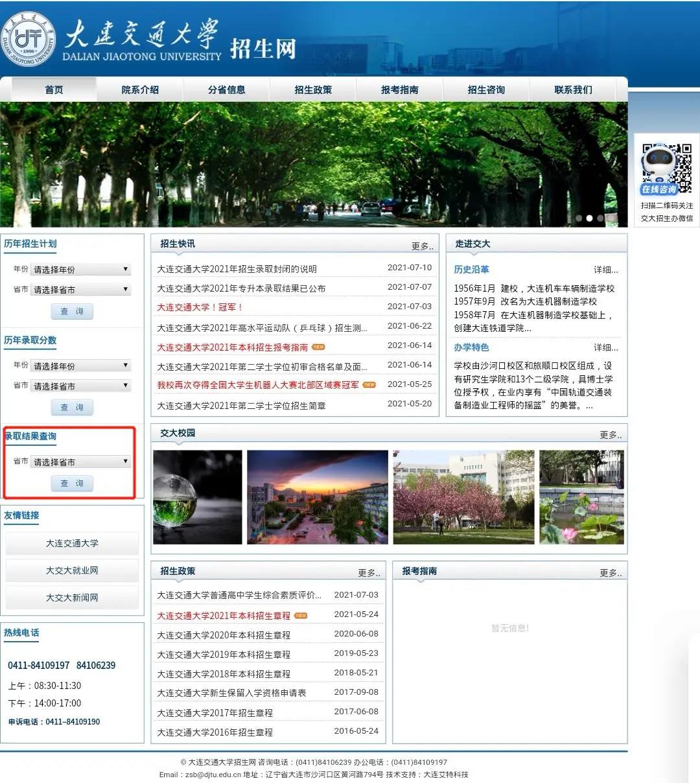Open the 大交大新闻网 link button
700x783 pixels.
pos(72,598)
